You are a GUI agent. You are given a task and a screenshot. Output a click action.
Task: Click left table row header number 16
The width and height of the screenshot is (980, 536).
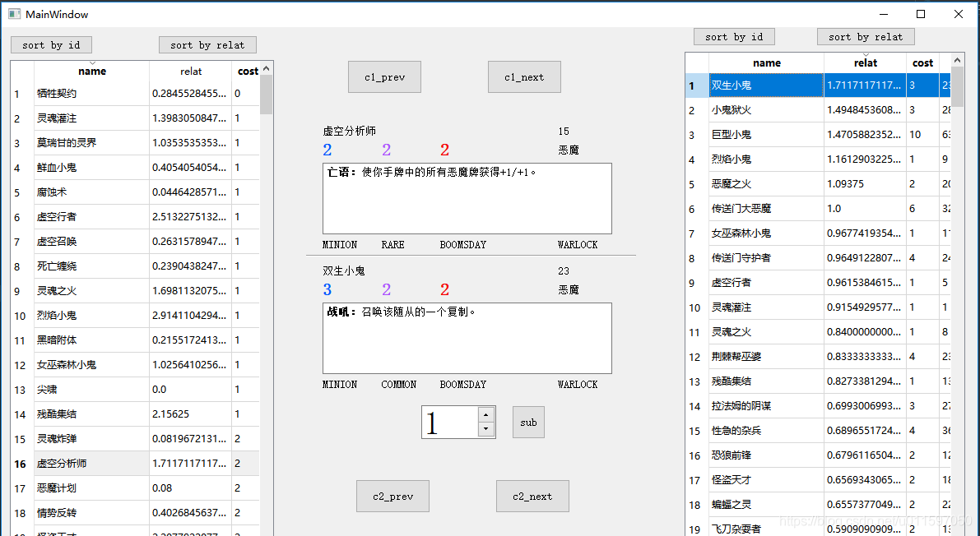pyautogui.click(x=22, y=464)
